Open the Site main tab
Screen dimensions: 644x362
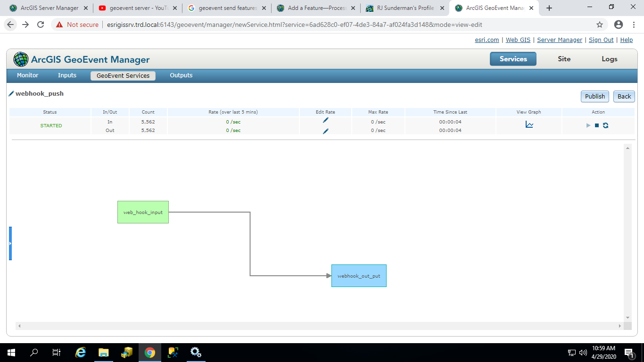tap(564, 59)
